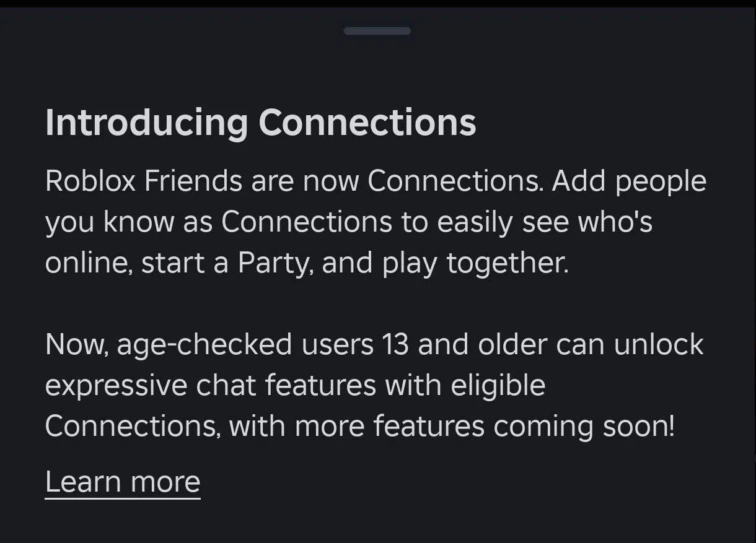Open the Learn more link
The image size is (756, 543).
[x=123, y=481]
